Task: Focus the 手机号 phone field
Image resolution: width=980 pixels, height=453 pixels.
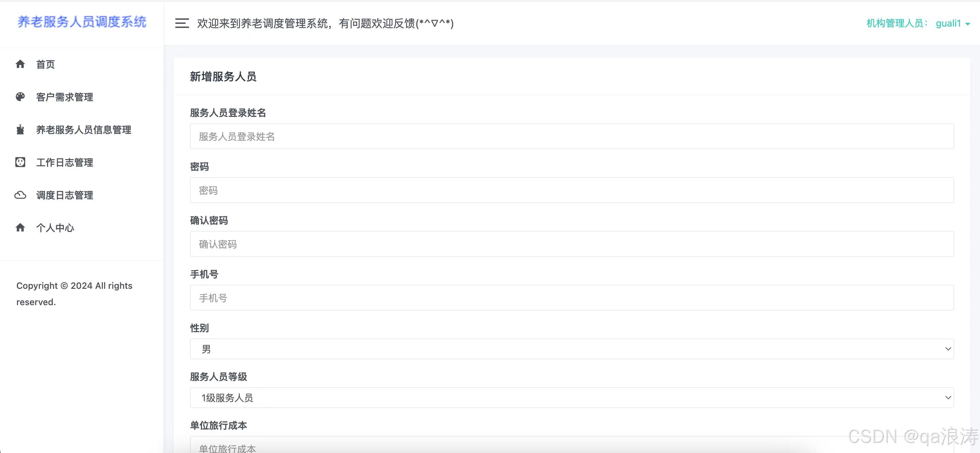Action: point(571,298)
